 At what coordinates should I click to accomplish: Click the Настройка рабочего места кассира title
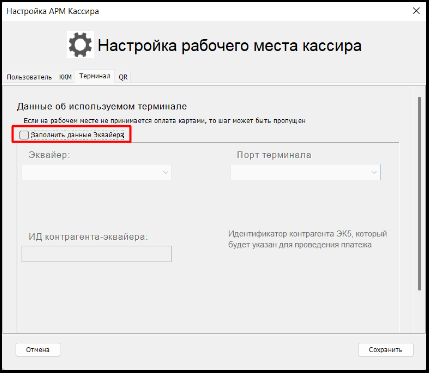[x=230, y=45]
